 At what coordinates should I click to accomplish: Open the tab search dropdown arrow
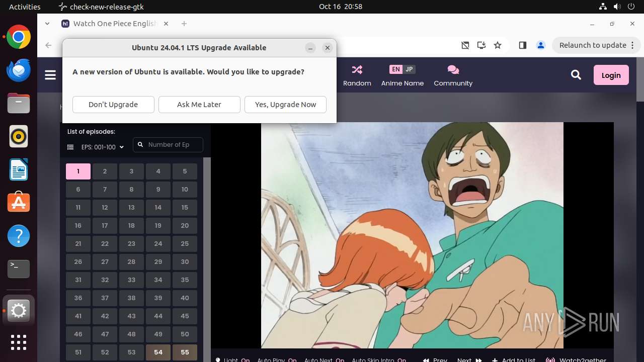coord(47,24)
